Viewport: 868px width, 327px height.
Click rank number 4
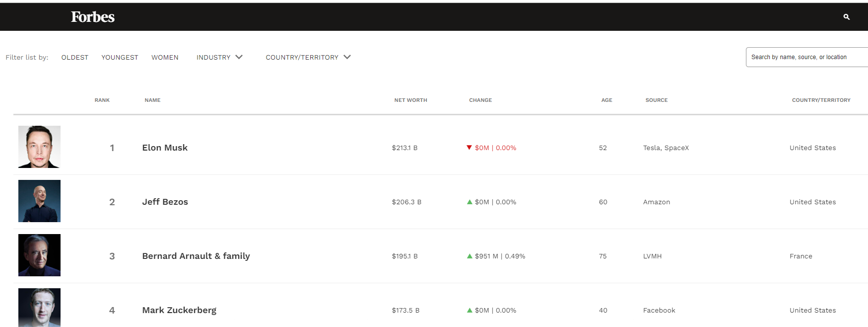[x=112, y=310]
